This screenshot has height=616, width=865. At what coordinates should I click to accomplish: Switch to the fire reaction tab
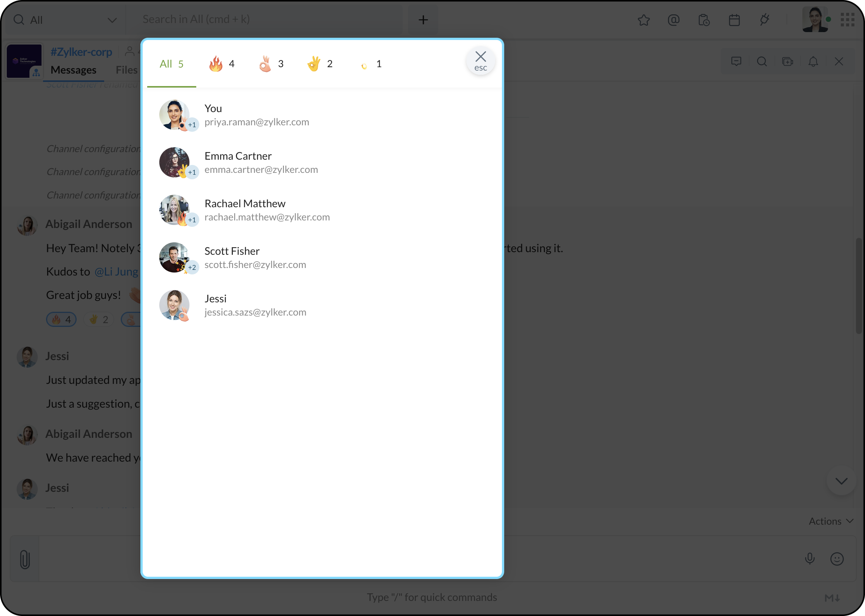point(222,64)
